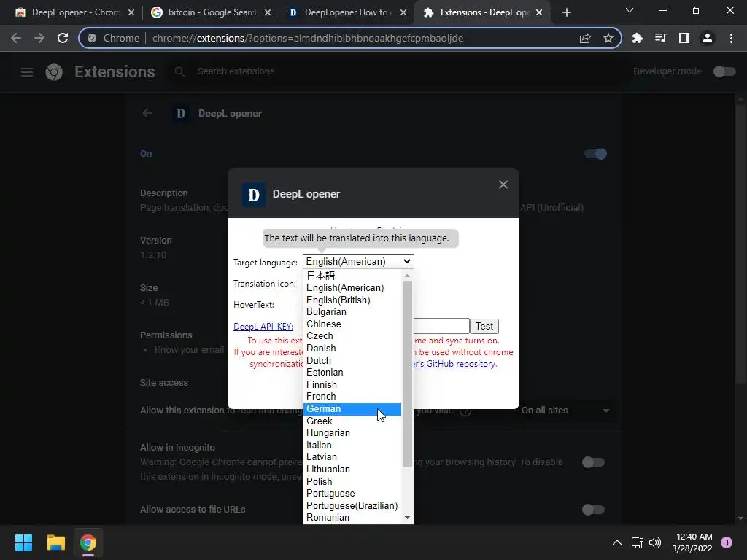Select Chinese in the dropdown list
747x560 pixels.
click(x=352, y=324)
